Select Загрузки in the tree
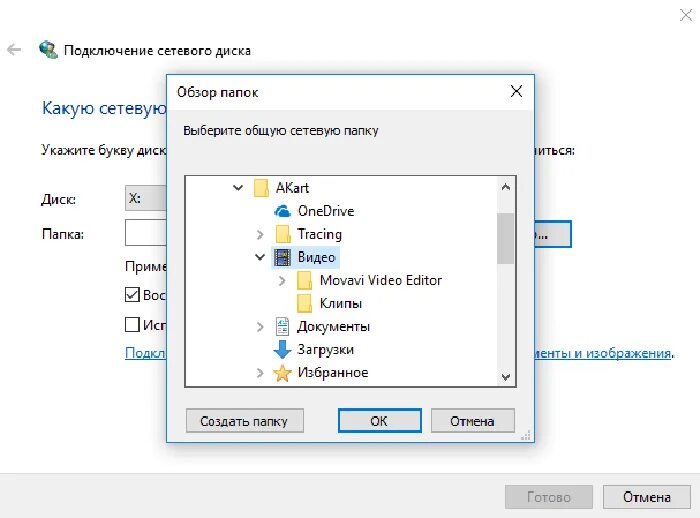The width and height of the screenshot is (700, 518). tap(325, 350)
